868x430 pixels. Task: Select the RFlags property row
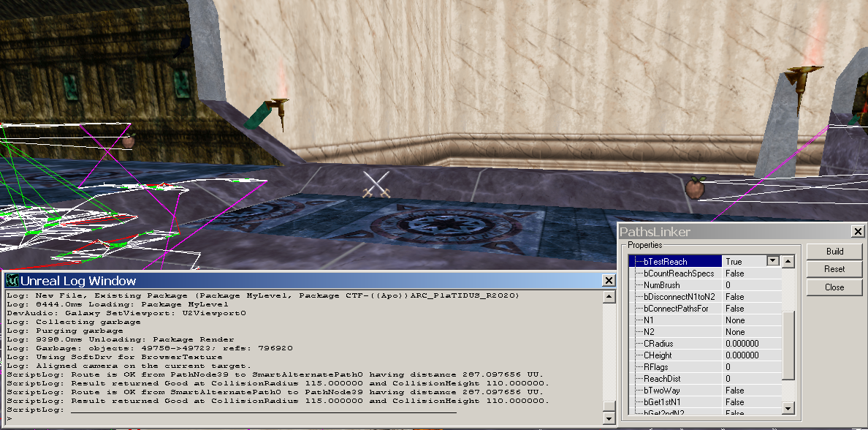704,366
